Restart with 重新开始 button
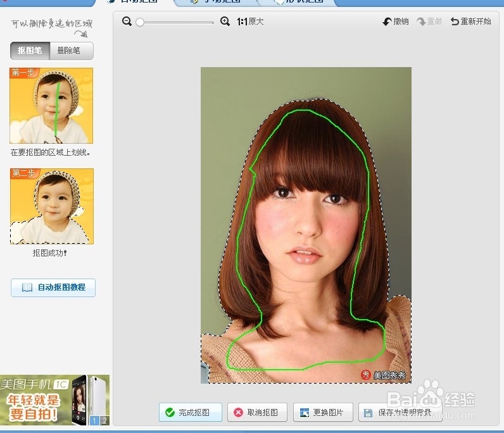This screenshot has width=504, height=433. coord(470,22)
